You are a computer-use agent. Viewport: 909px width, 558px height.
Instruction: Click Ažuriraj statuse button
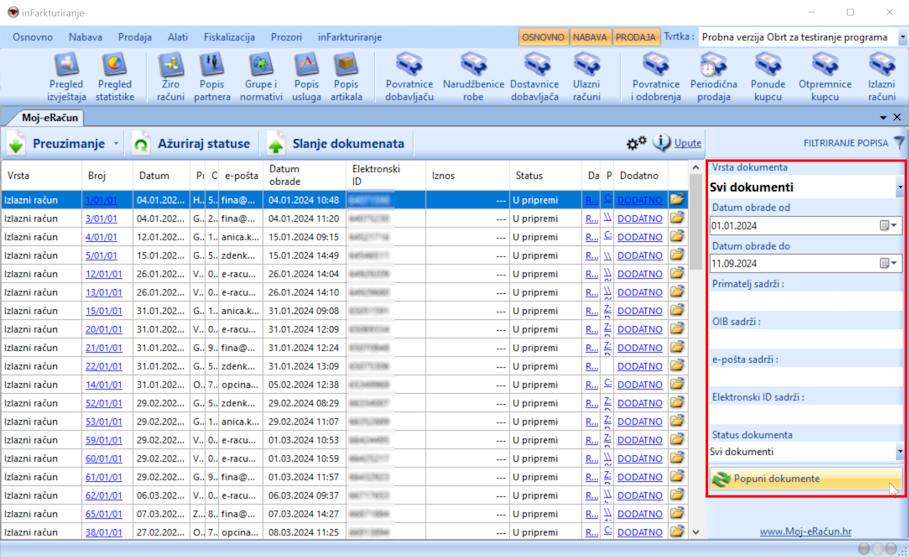pyautogui.click(x=192, y=144)
